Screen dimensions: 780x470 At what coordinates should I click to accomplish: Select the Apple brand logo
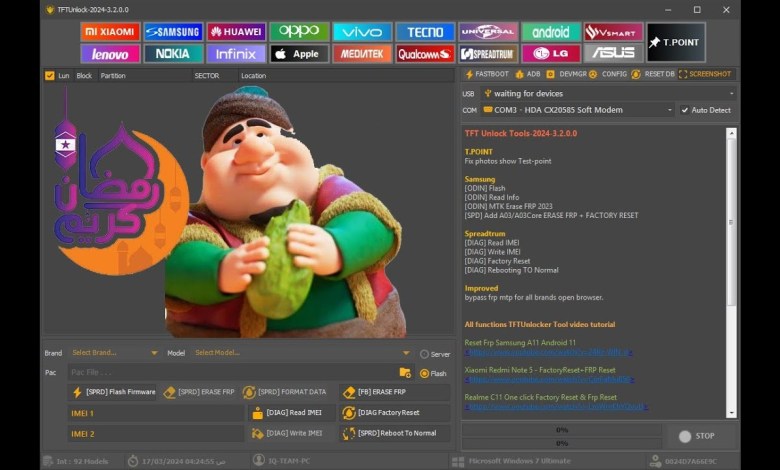click(x=299, y=54)
